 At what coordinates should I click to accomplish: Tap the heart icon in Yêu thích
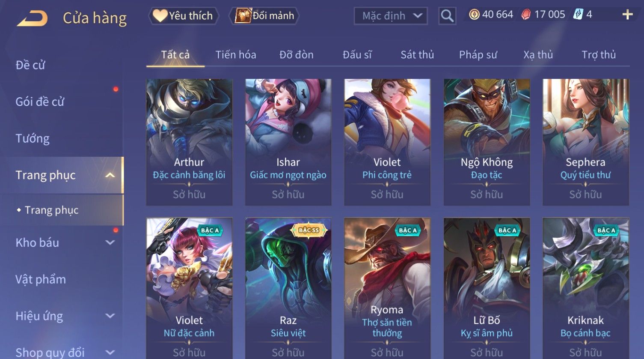coord(160,16)
